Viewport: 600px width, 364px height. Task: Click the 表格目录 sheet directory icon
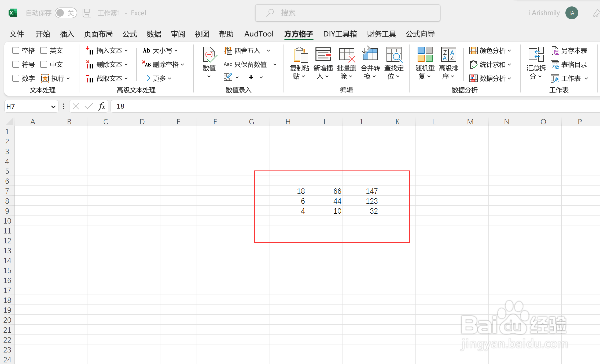555,64
